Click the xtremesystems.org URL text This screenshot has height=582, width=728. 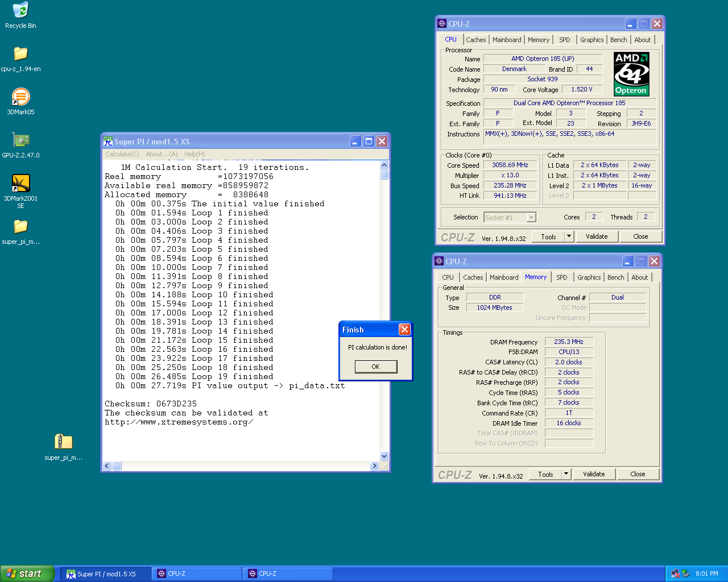(x=179, y=422)
